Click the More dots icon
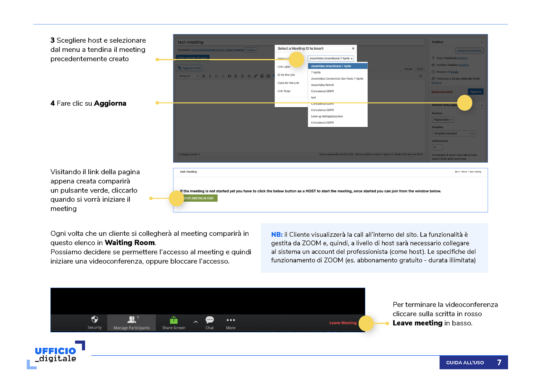The image size is (554, 392). pos(231,320)
